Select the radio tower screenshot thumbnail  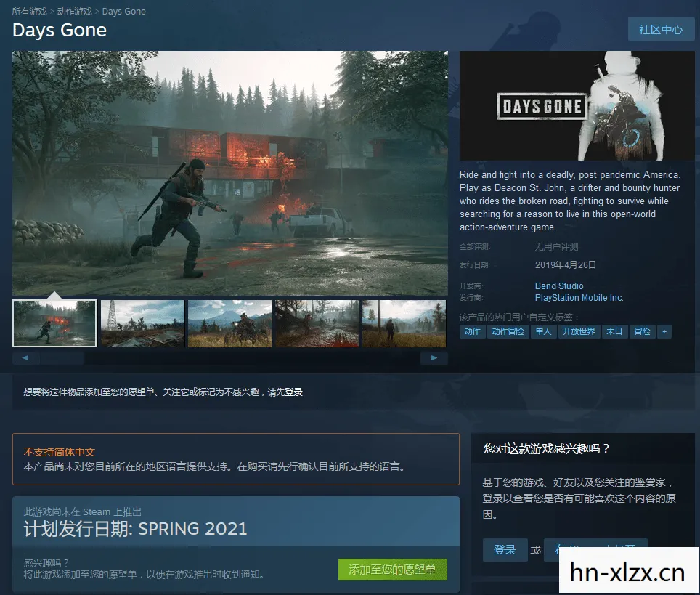click(x=142, y=323)
